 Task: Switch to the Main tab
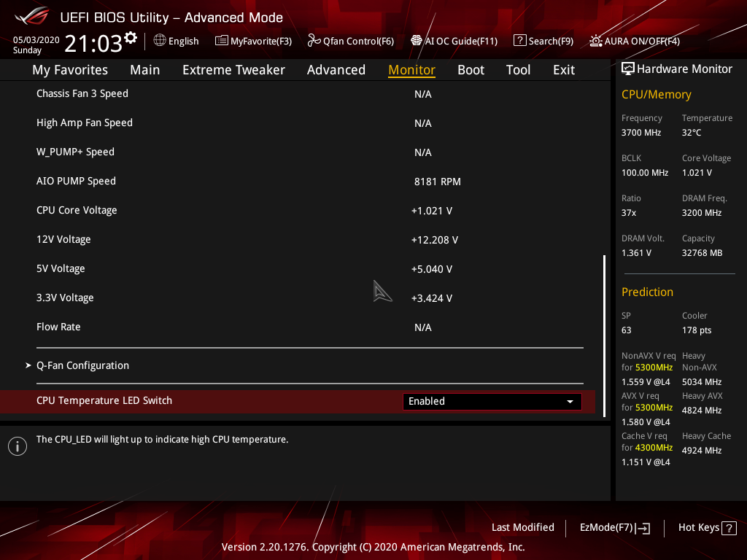pyautogui.click(x=145, y=70)
